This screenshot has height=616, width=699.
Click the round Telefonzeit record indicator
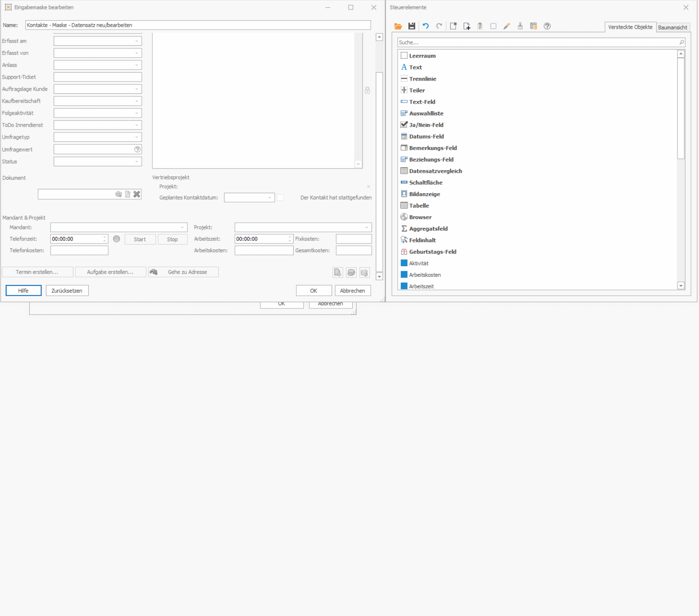(117, 239)
